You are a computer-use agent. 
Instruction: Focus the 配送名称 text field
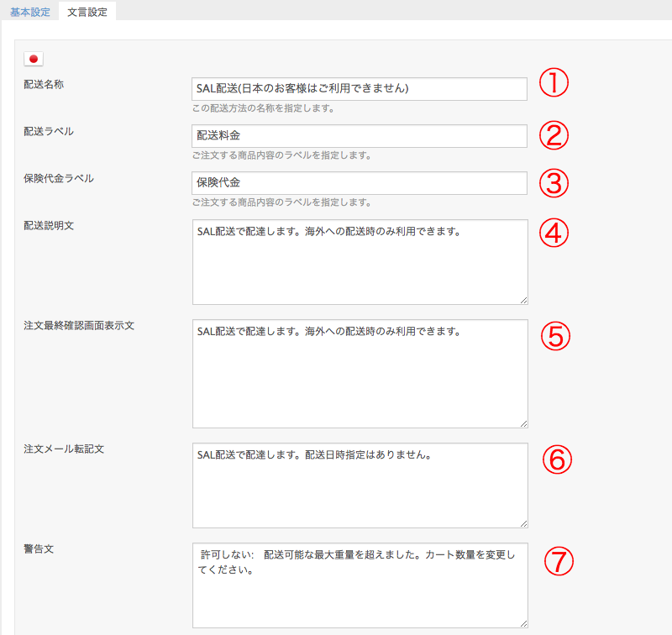[x=360, y=89]
